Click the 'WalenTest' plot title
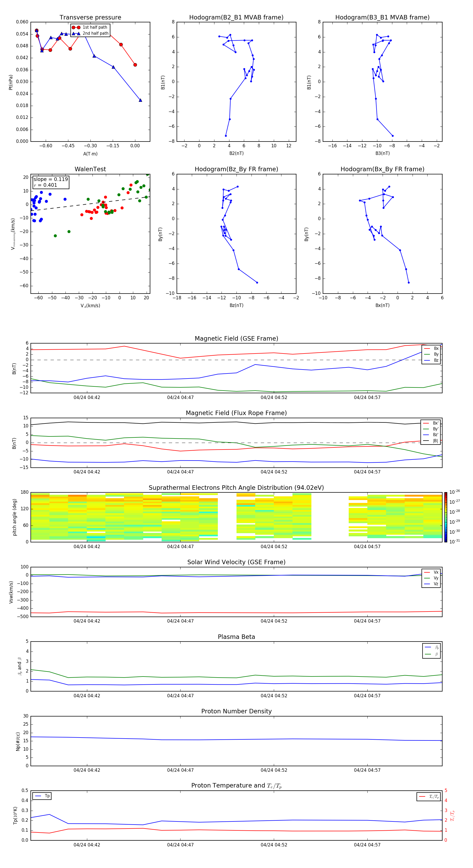 point(90,169)
